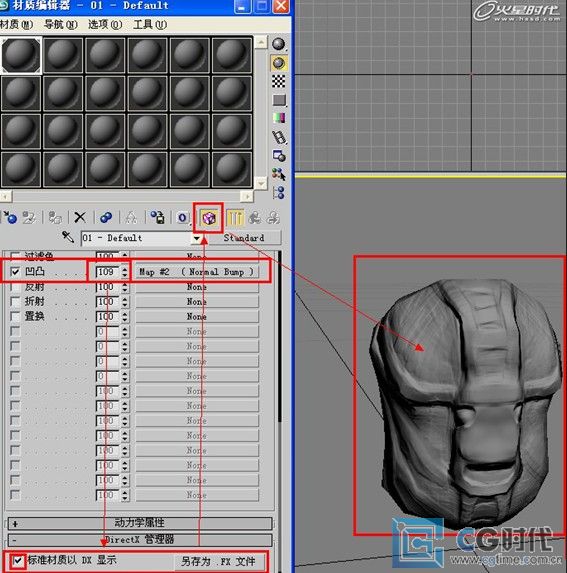
Task: Click the 反射 amount value field
Action: click(108, 287)
